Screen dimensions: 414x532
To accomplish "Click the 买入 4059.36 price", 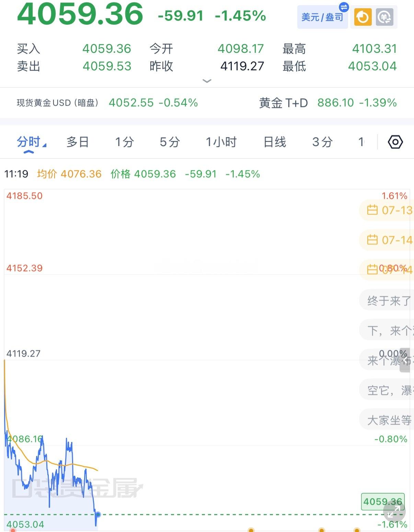I will [107, 49].
